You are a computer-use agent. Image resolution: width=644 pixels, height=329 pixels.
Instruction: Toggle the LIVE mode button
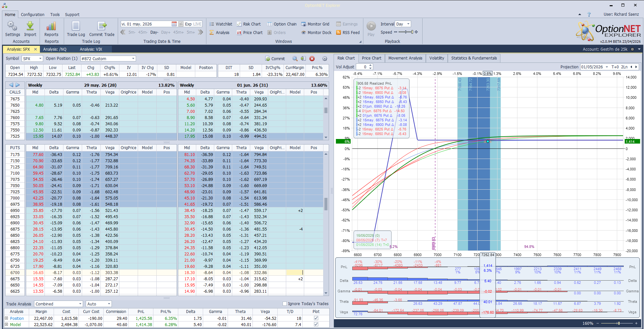(198, 24)
